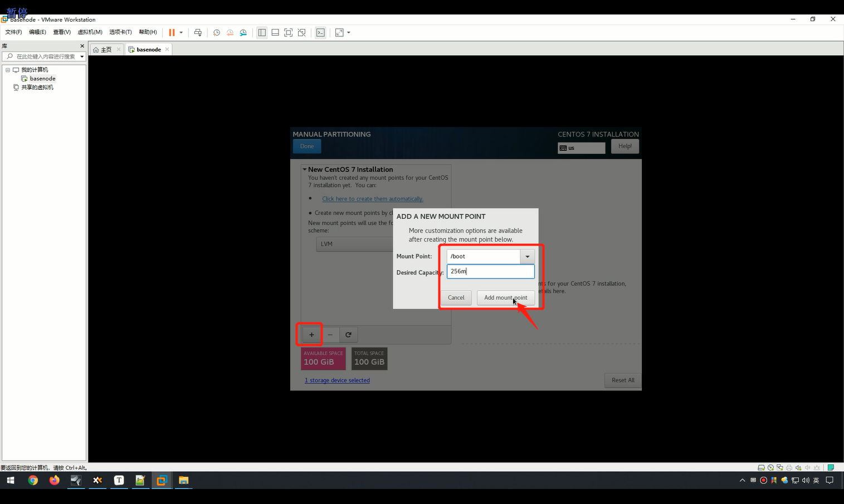Image resolution: width=844 pixels, height=504 pixels.
Task: Click the system volume tray icon
Action: click(806, 480)
